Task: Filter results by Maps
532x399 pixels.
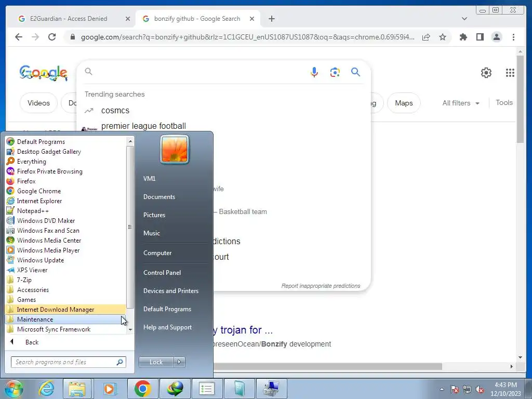Action: click(404, 103)
